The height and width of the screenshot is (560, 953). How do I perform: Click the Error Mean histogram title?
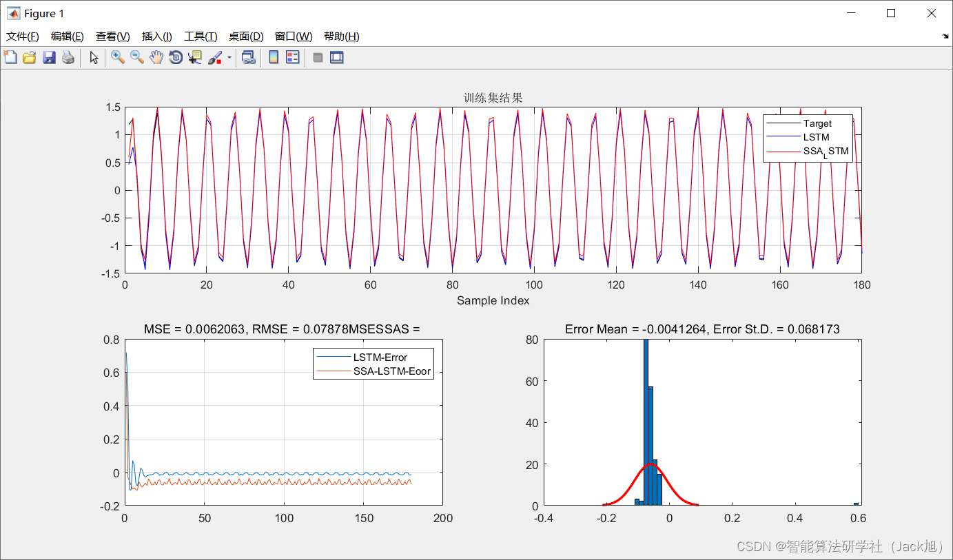(702, 329)
